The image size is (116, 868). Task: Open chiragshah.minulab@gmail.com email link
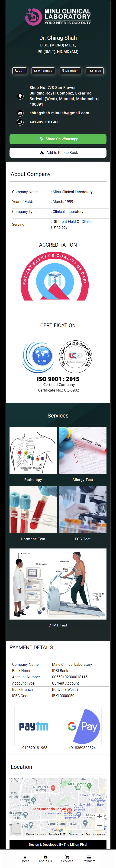59,113
